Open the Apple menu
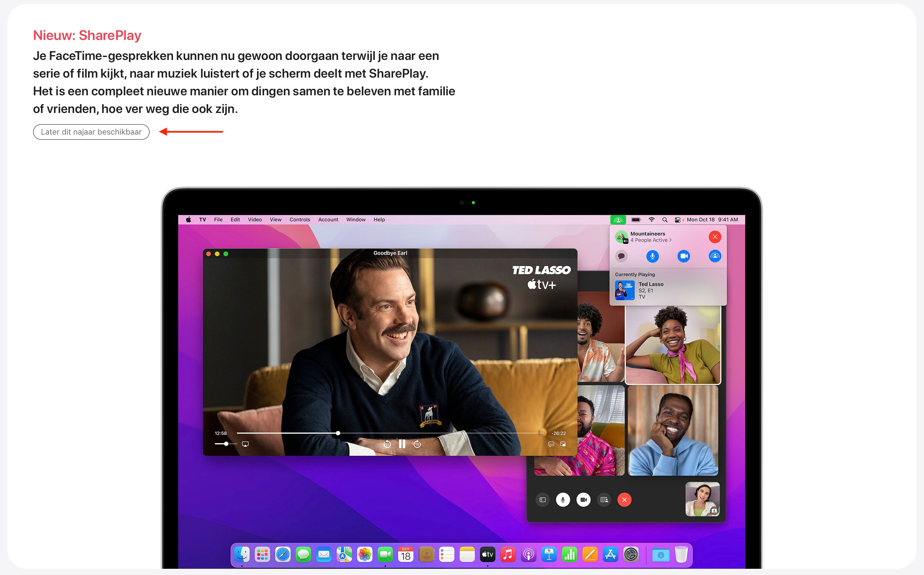 point(189,219)
